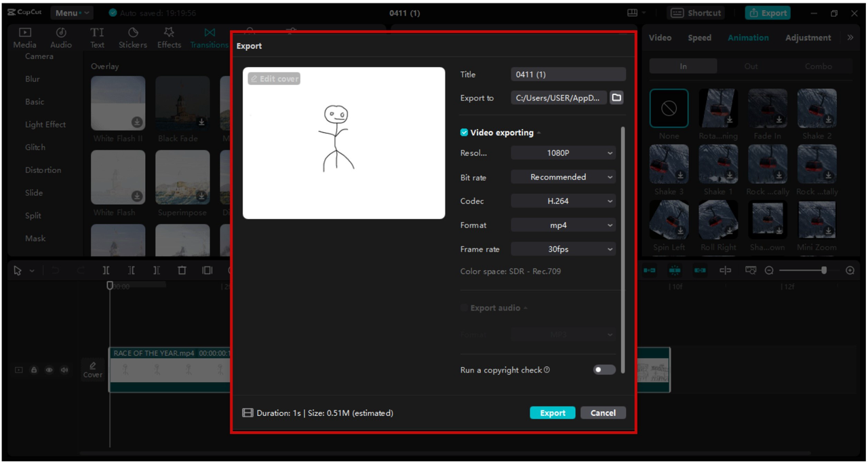Select the Combo animation tab
The height and width of the screenshot is (462, 868).
(x=818, y=66)
